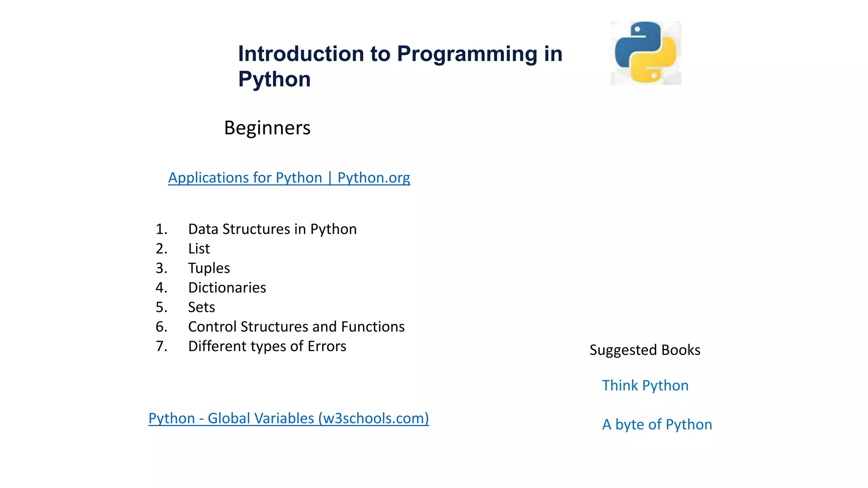Select the List item in outline
868x488 pixels.
pos(199,249)
